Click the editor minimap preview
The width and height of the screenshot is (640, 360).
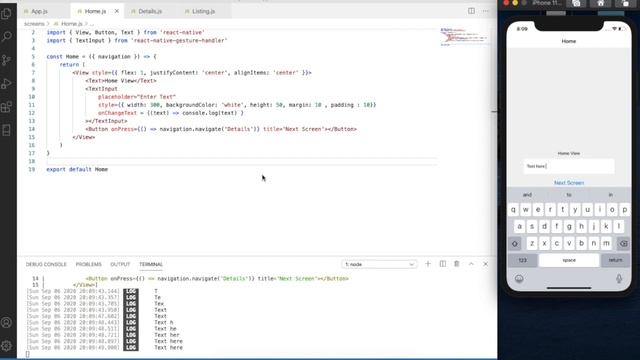[464, 37]
